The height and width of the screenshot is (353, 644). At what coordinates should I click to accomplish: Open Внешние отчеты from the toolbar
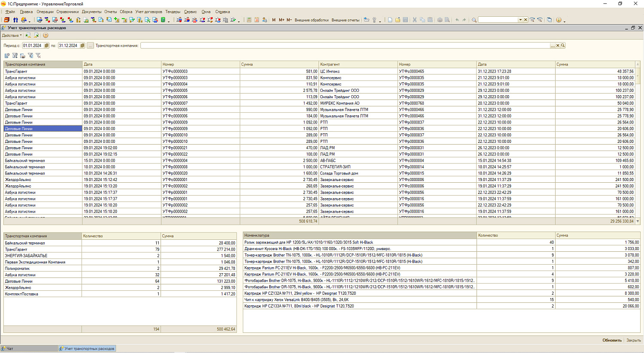click(x=345, y=20)
